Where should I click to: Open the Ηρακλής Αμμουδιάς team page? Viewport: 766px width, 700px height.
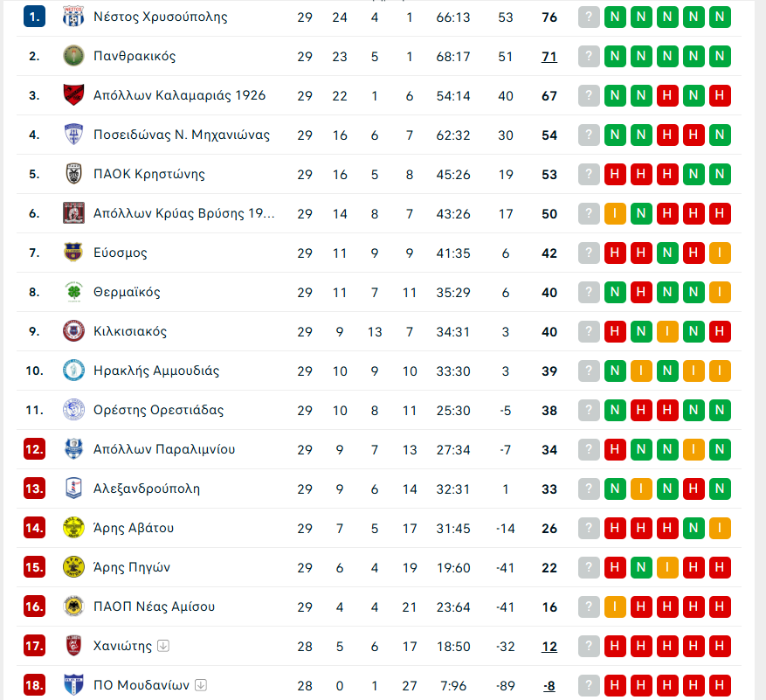156,371
